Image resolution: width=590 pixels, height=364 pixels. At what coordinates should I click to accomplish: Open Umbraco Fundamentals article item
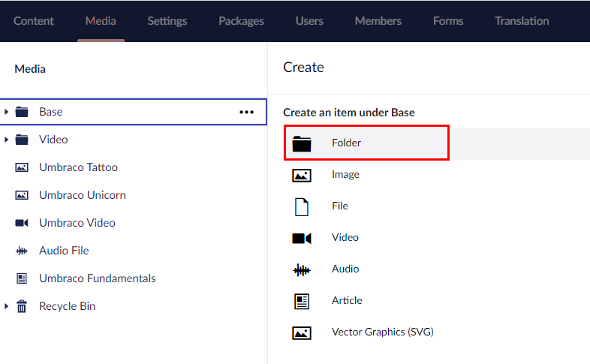(97, 278)
